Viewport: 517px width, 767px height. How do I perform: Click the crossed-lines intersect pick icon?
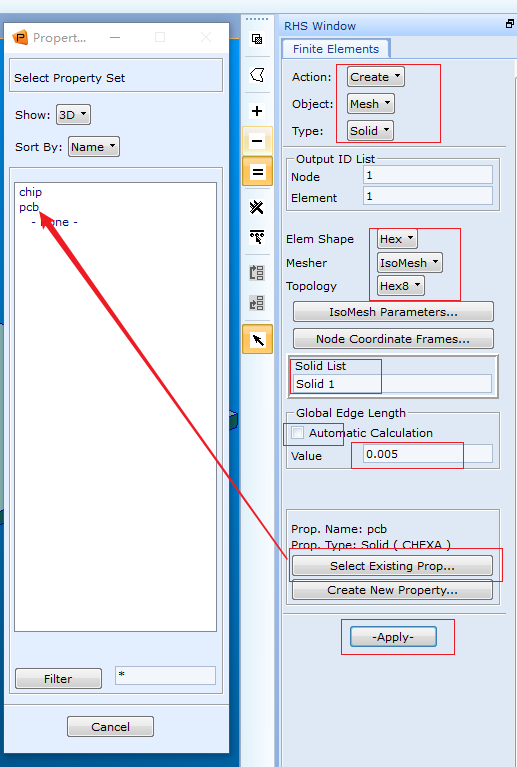point(257,207)
